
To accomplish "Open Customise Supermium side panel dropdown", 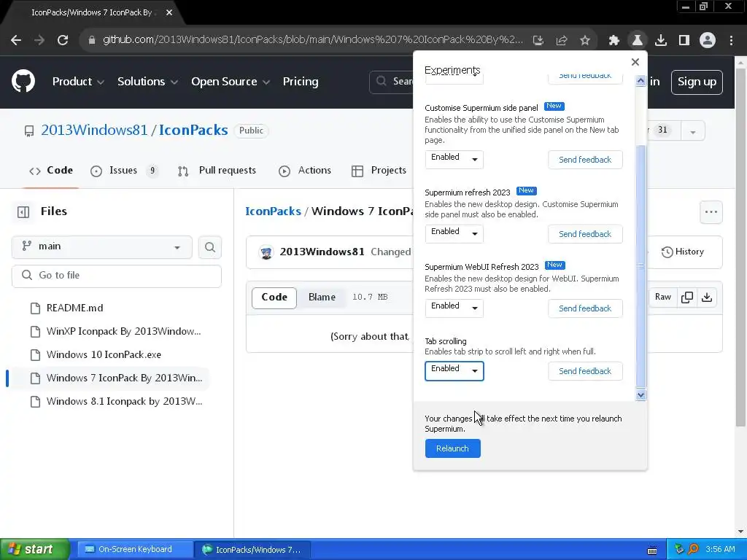I will 454,159.
